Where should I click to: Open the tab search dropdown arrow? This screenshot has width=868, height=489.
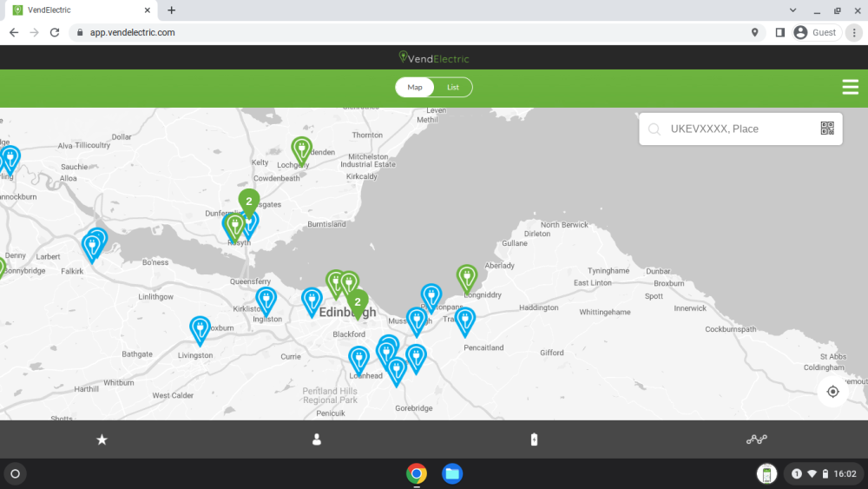792,10
